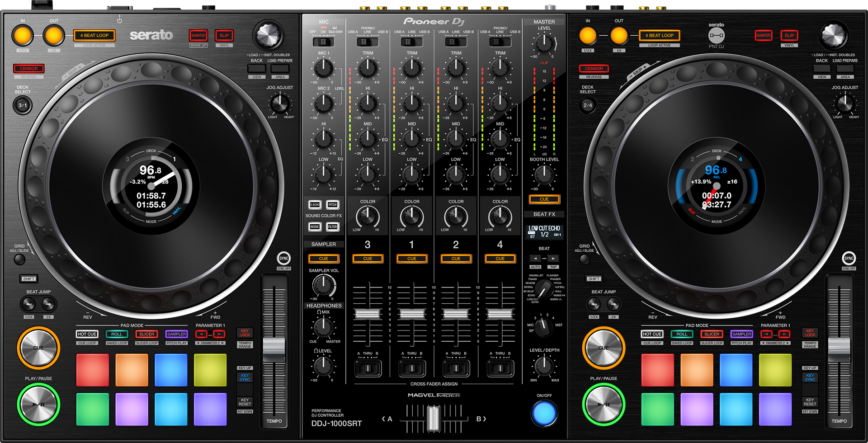Activate the ROLL pad mode on left deck
Image resolution: width=868 pixels, height=443 pixels.
pyautogui.click(x=116, y=334)
